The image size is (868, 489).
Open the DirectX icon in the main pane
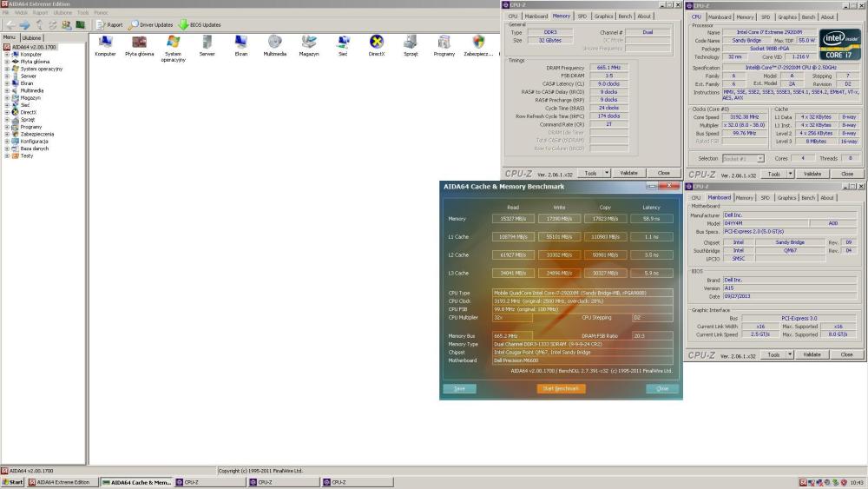377,45
